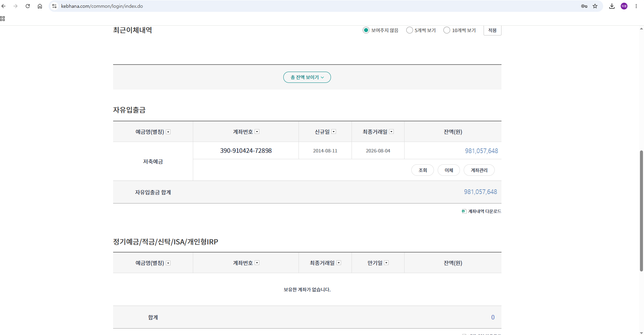Click scrollbar down arrow
The height and width of the screenshot is (335, 644).
tap(641, 333)
